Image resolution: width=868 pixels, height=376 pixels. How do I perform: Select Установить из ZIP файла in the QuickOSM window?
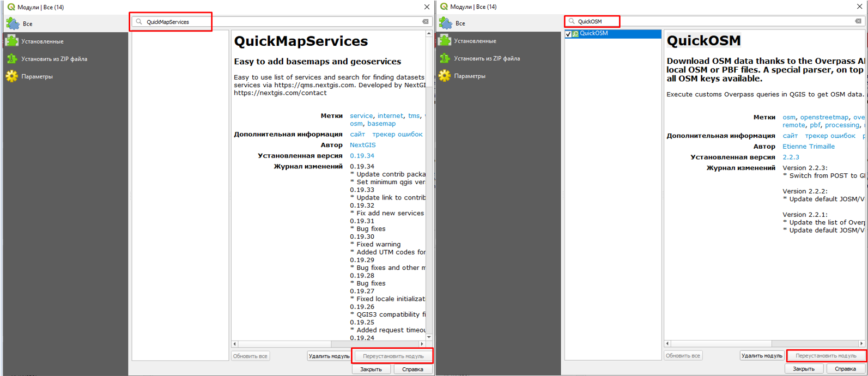[x=487, y=58]
